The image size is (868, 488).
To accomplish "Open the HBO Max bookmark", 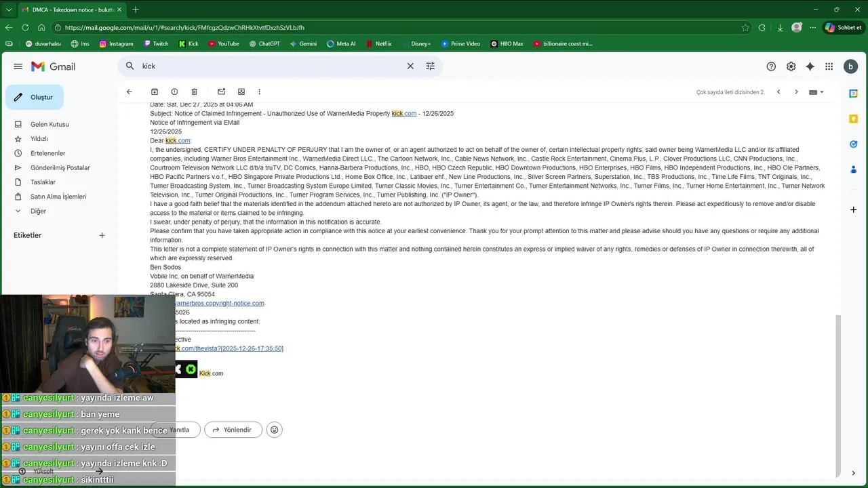I will pyautogui.click(x=507, y=43).
